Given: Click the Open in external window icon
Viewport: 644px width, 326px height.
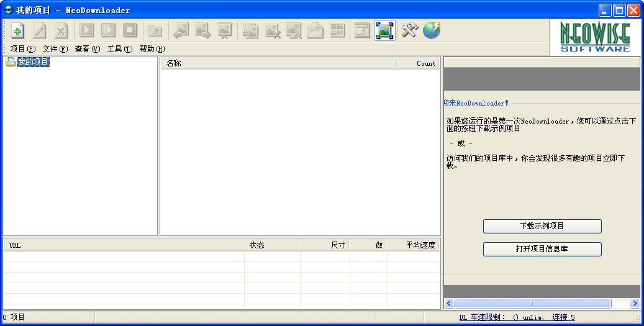Looking at the screenshot, I should pos(362,30).
